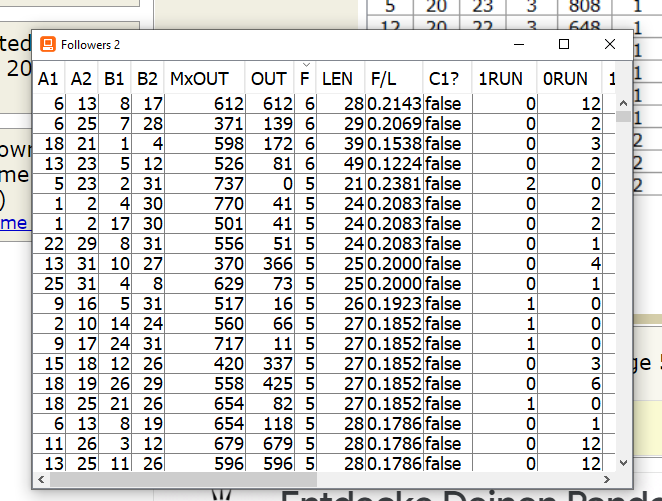Sort by the F/L column header
The image size is (662, 501).
point(394,79)
